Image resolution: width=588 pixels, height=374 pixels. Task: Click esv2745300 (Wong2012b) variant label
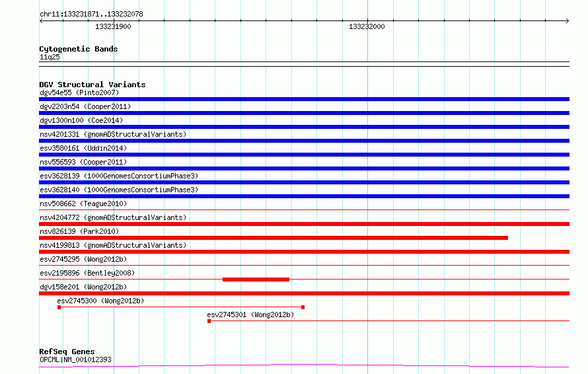tap(100, 301)
